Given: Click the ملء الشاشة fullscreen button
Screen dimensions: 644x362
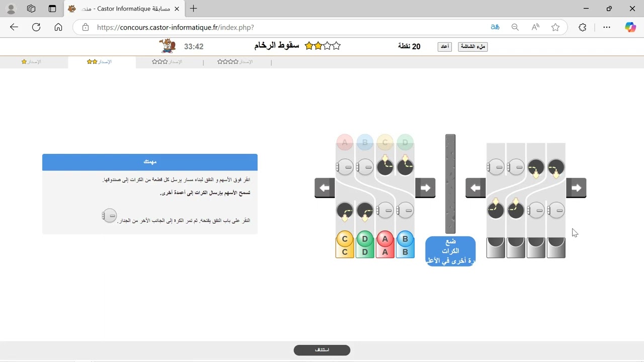Looking at the screenshot, I should point(473,47).
